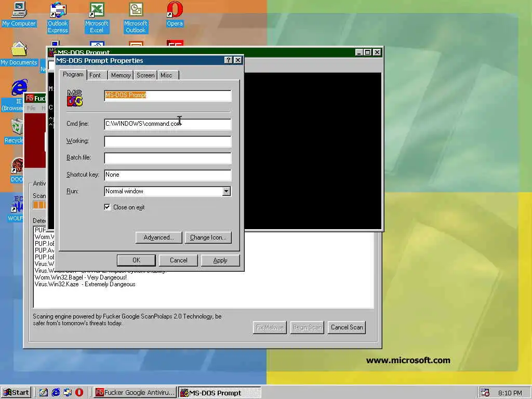Open Outlook Express quick launch icon

[x=68, y=392]
